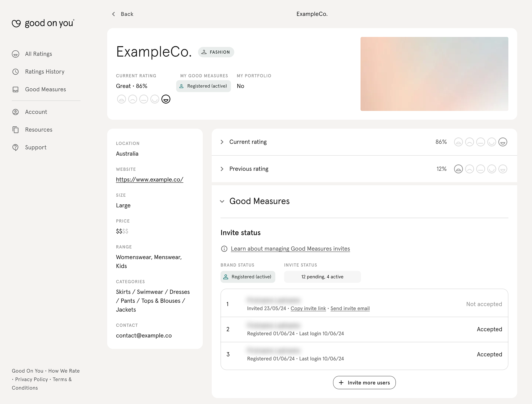Go to Good Measures in the sidebar
The width and height of the screenshot is (532, 404).
tap(46, 89)
